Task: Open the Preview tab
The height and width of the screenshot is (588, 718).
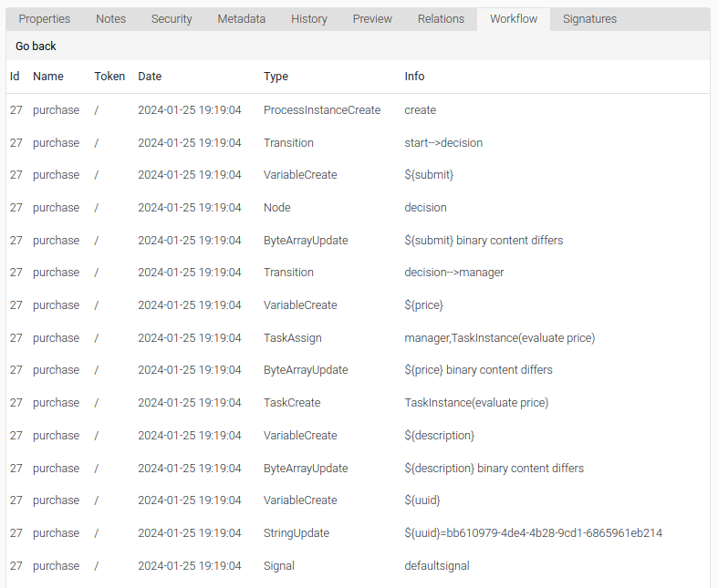Action: (x=372, y=19)
